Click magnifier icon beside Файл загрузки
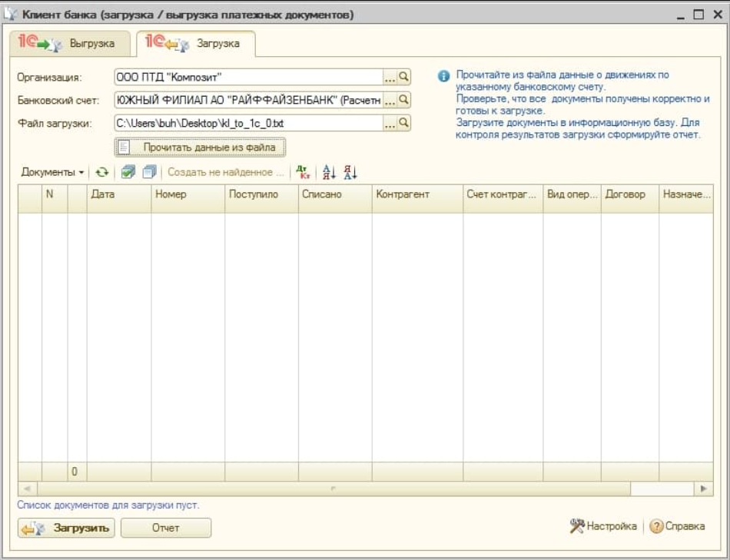 click(x=404, y=123)
